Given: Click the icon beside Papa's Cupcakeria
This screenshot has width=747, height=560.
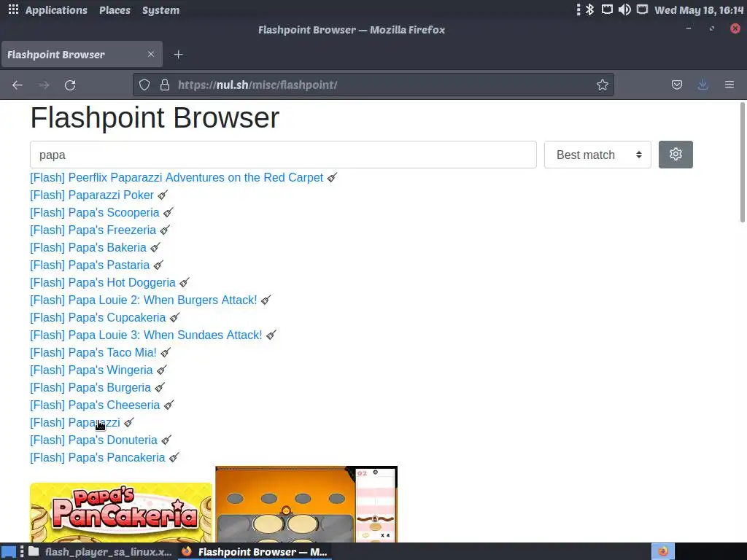Looking at the screenshot, I should pyautogui.click(x=175, y=318).
